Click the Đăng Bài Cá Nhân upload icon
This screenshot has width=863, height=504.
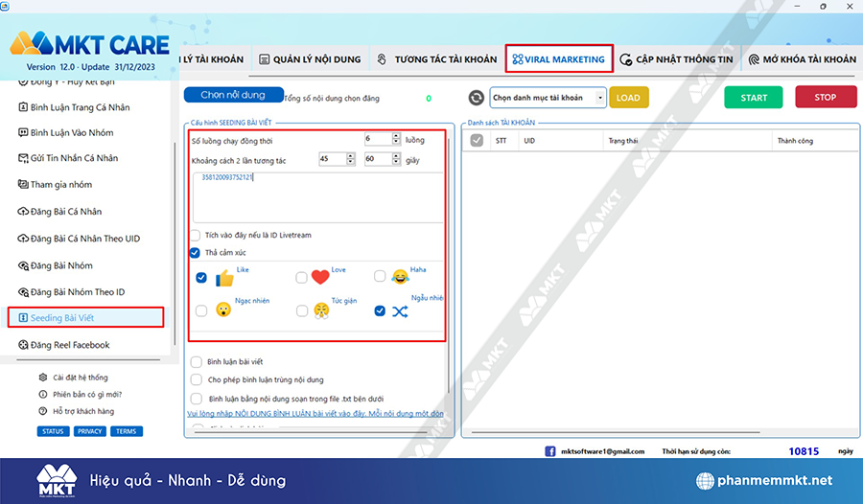click(23, 212)
